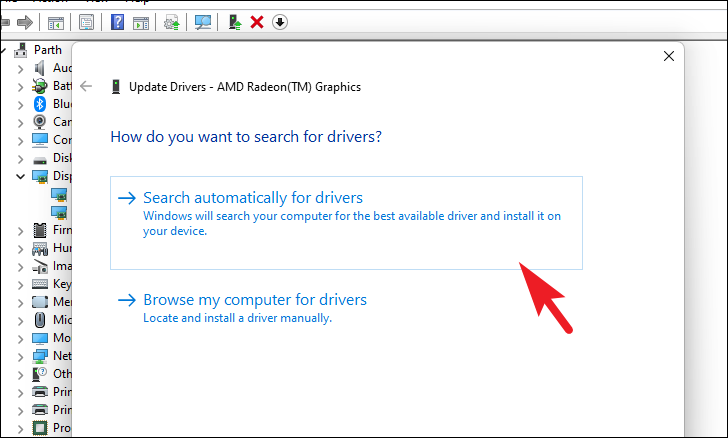The height and width of the screenshot is (438, 728).
Task: Click the Human Interface Devices icon
Action: point(39,248)
